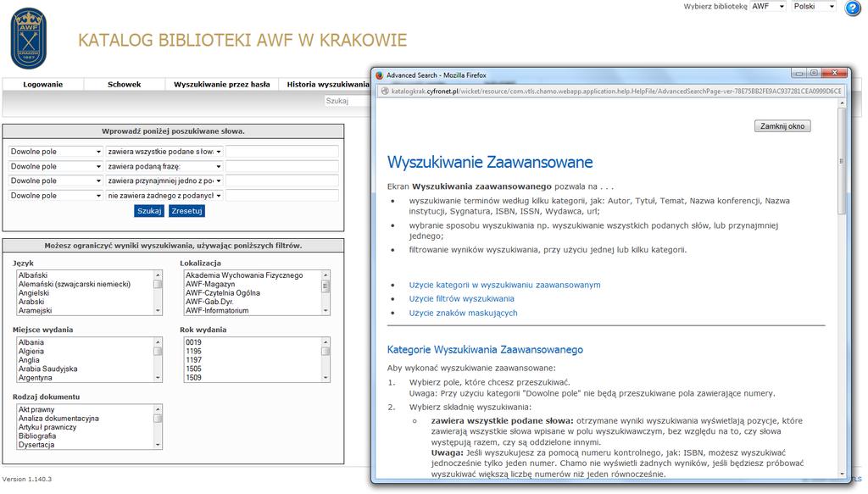Select AWF-Informatorium location
The image size is (868, 494).
pos(217,311)
